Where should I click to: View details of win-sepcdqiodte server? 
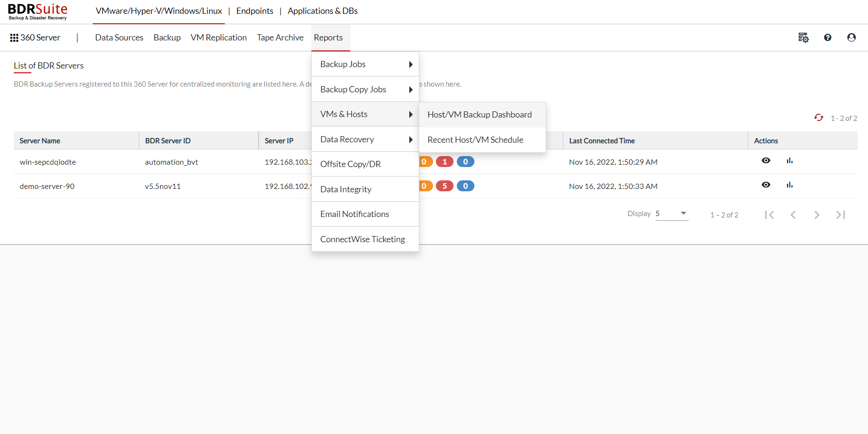(766, 161)
